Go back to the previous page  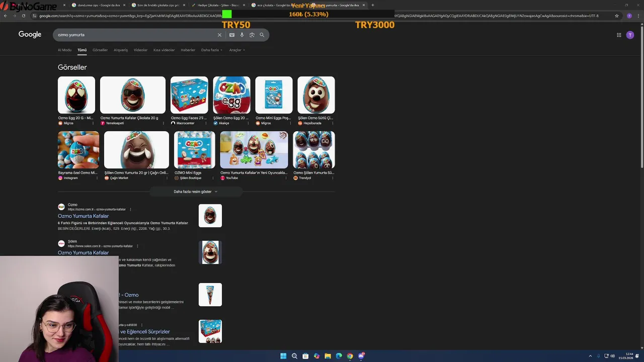click(x=6, y=16)
